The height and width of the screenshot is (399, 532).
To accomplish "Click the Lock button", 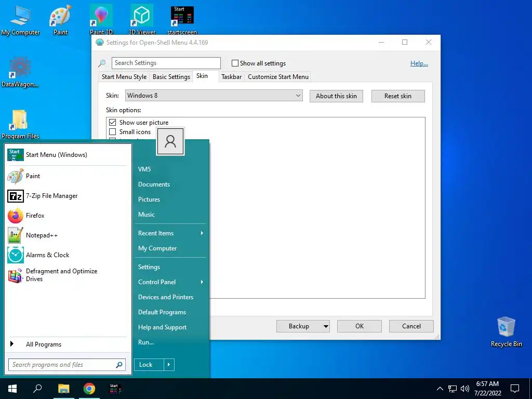I will tap(149, 365).
